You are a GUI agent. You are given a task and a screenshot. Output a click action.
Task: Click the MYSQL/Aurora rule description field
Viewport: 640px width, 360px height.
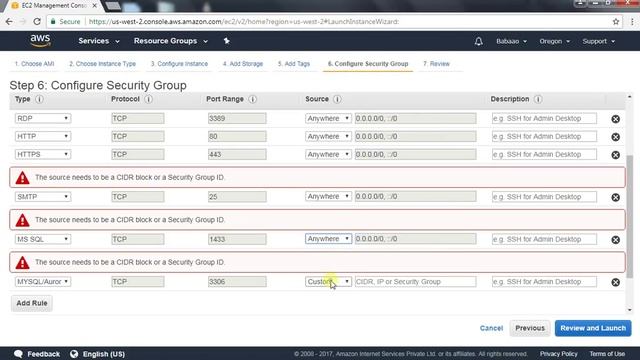[544, 282]
